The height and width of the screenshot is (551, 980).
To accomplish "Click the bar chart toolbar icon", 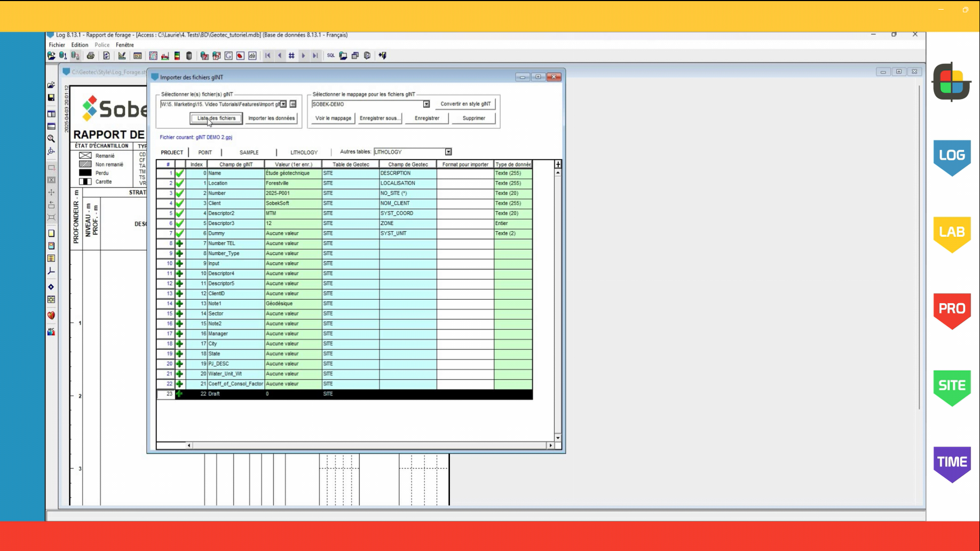I will [x=165, y=56].
